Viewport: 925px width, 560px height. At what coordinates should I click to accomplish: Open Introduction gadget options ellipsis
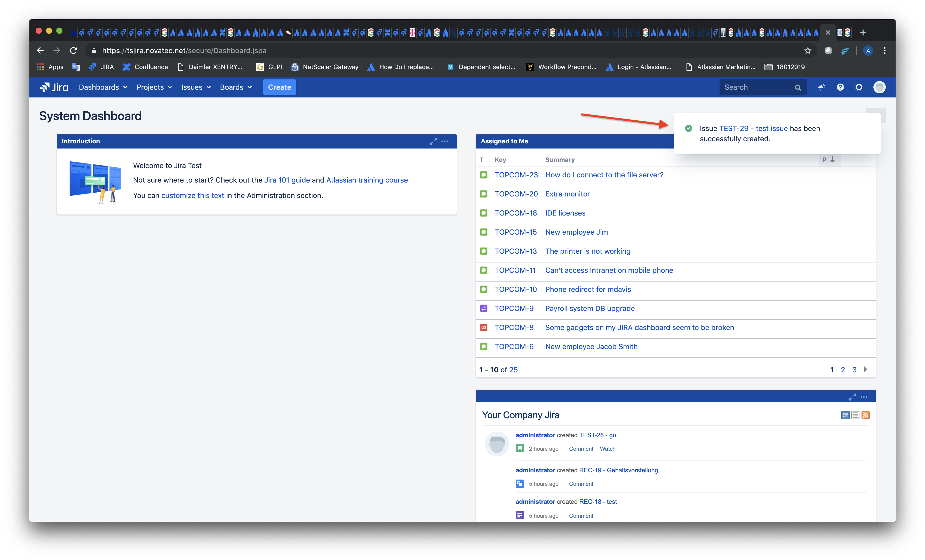tap(445, 141)
